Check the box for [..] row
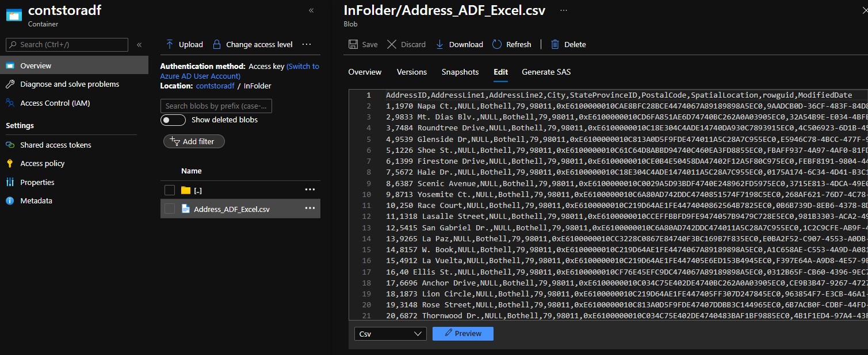This screenshot has height=355, width=868. [x=170, y=190]
